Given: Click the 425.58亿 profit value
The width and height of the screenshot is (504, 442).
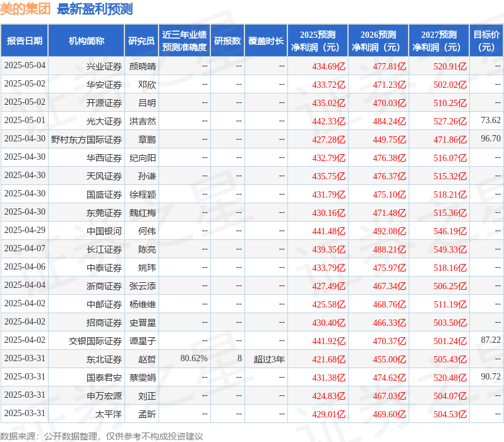Looking at the screenshot, I should (x=329, y=305).
